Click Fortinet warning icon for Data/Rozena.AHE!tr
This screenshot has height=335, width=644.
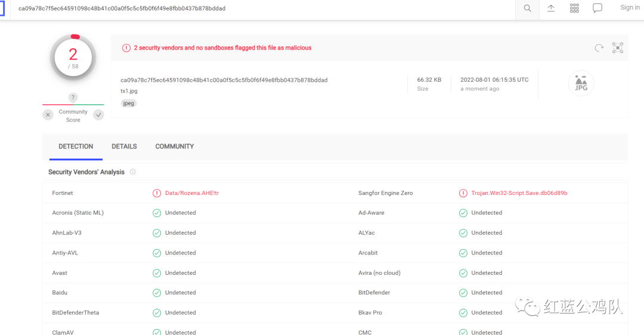pyautogui.click(x=157, y=193)
